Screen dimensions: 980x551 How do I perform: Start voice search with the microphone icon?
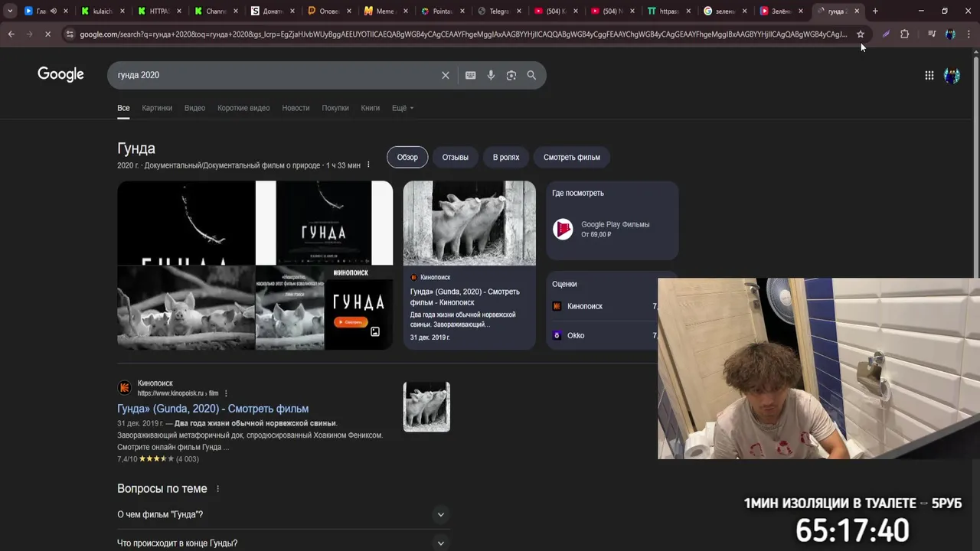point(491,75)
